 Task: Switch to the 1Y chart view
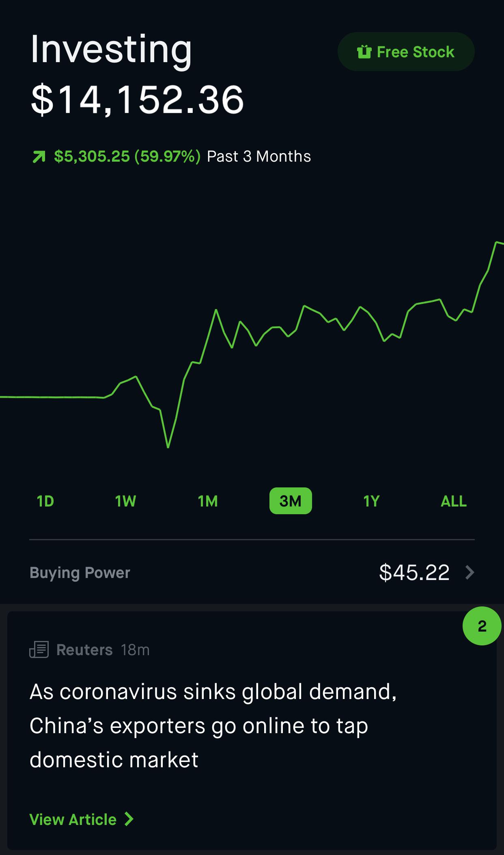(371, 501)
